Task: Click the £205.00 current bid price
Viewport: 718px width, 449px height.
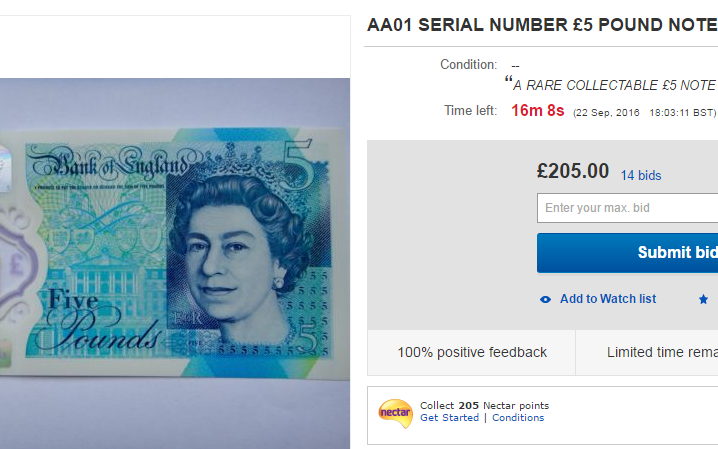Action: coord(573,171)
